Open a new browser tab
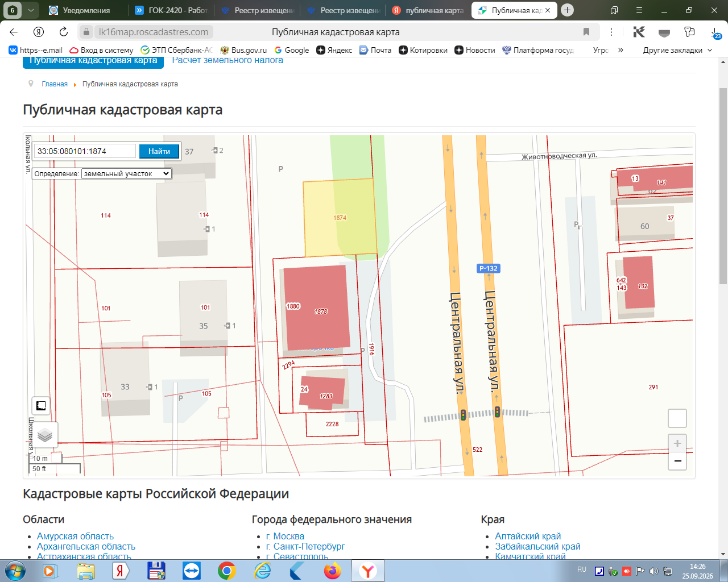Image resolution: width=728 pixels, height=582 pixels. click(567, 10)
